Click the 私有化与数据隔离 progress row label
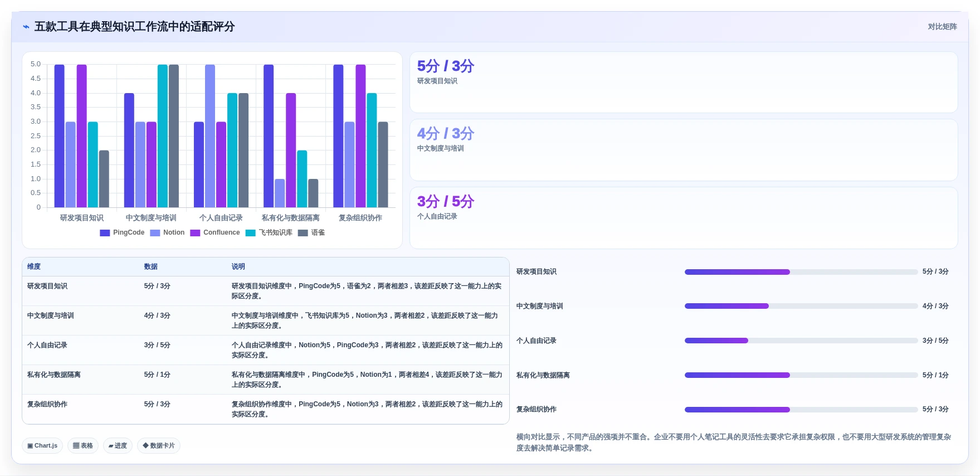 pos(543,376)
